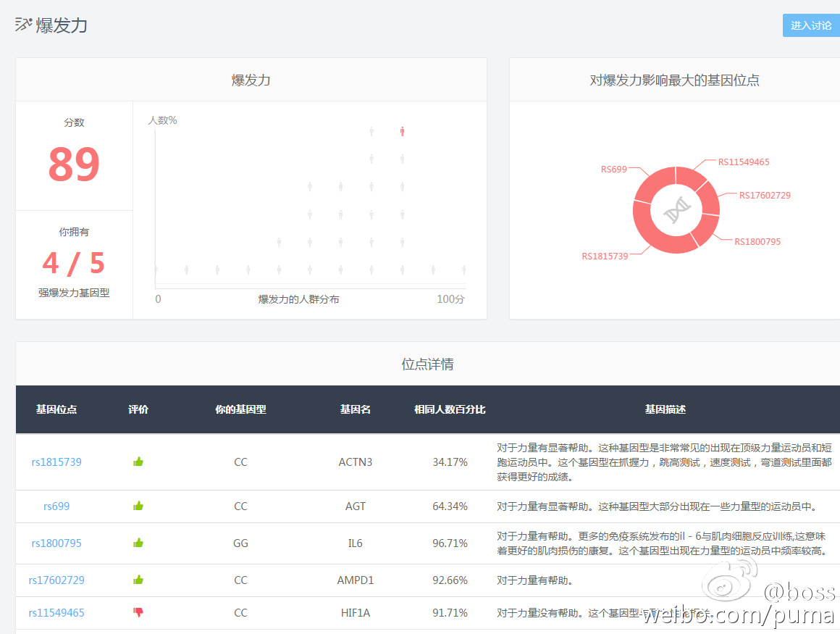This screenshot has width=840, height=634.
Task: Click the 91.71% percentage cell
Action: pyautogui.click(x=450, y=612)
